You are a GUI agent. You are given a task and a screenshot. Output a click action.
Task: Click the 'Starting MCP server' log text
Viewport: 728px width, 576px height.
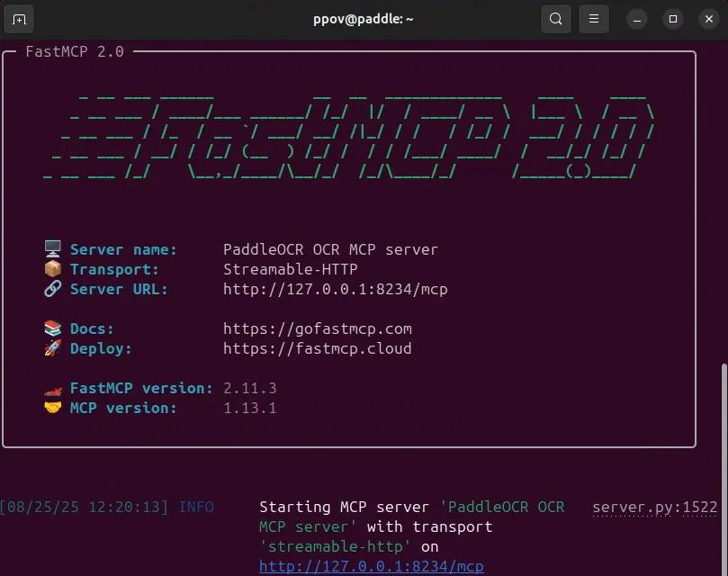(x=344, y=507)
